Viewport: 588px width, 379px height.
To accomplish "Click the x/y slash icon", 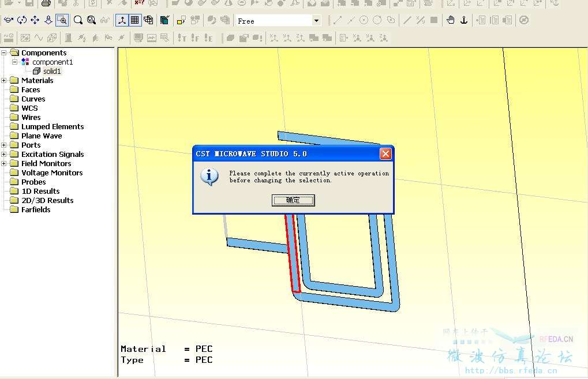I will click(421, 20).
